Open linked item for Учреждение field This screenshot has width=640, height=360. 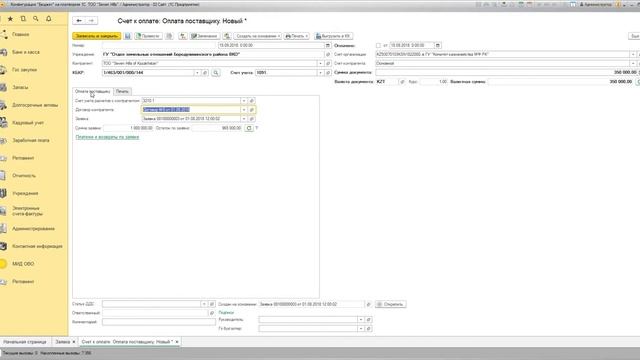pos(328,54)
